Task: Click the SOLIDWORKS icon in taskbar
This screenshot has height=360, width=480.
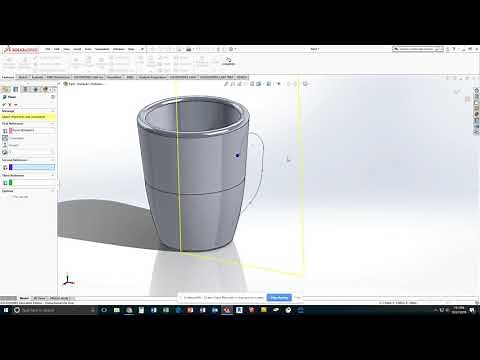Action: coord(227,310)
